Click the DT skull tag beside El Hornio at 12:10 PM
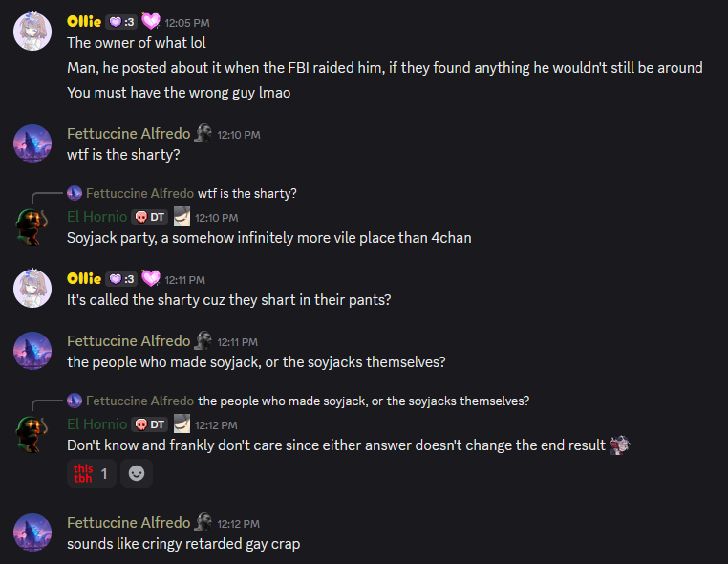 (150, 217)
